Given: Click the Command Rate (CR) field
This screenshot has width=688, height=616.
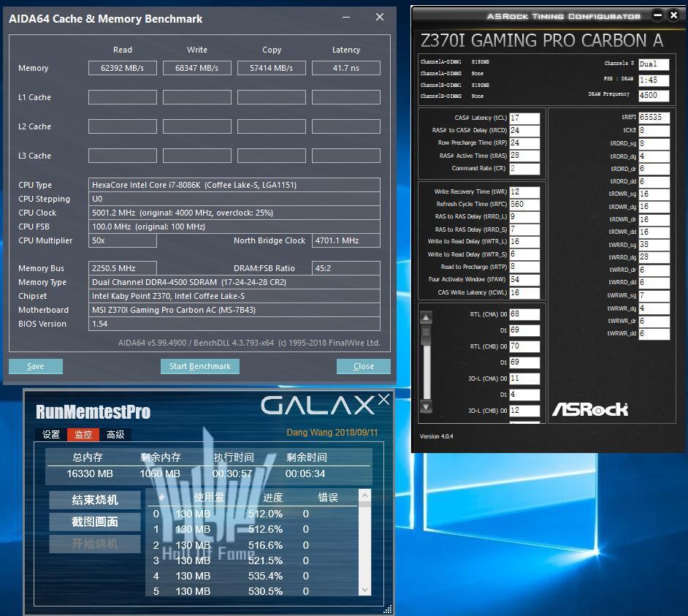Looking at the screenshot, I should pyautogui.click(x=524, y=168).
